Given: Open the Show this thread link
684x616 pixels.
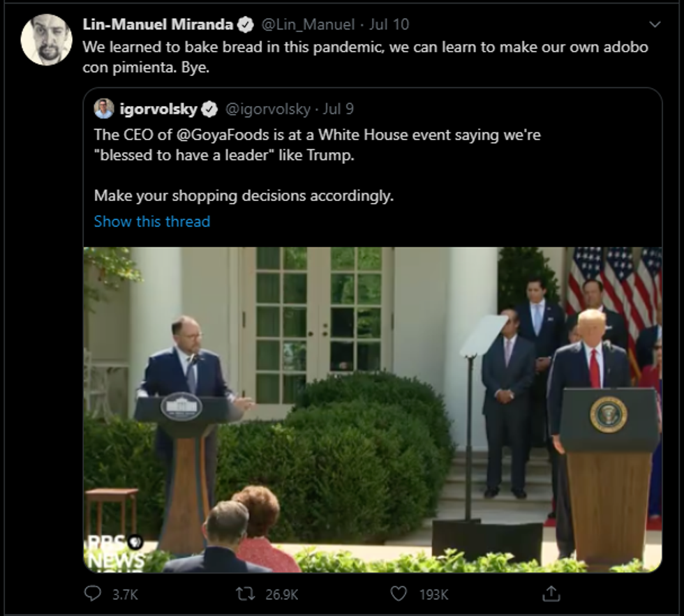Looking at the screenshot, I should 152,221.
